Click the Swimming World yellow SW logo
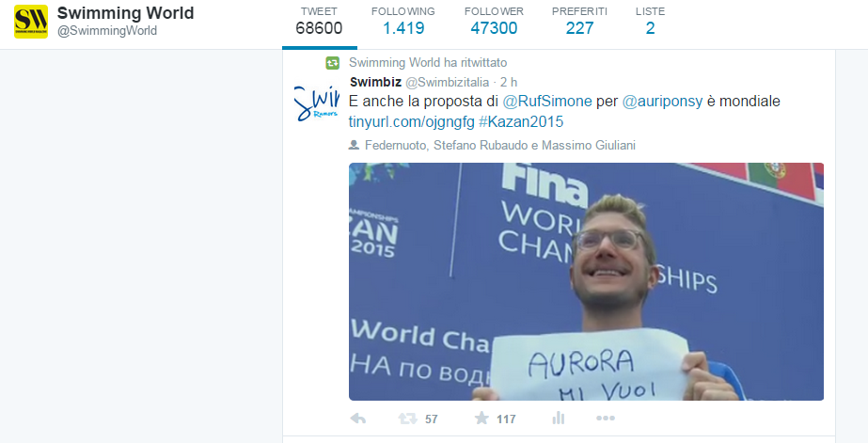 pos(31,22)
